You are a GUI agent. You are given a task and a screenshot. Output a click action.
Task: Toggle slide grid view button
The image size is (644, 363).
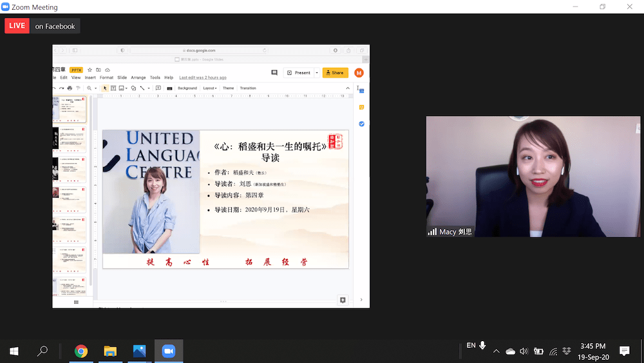(76, 302)
